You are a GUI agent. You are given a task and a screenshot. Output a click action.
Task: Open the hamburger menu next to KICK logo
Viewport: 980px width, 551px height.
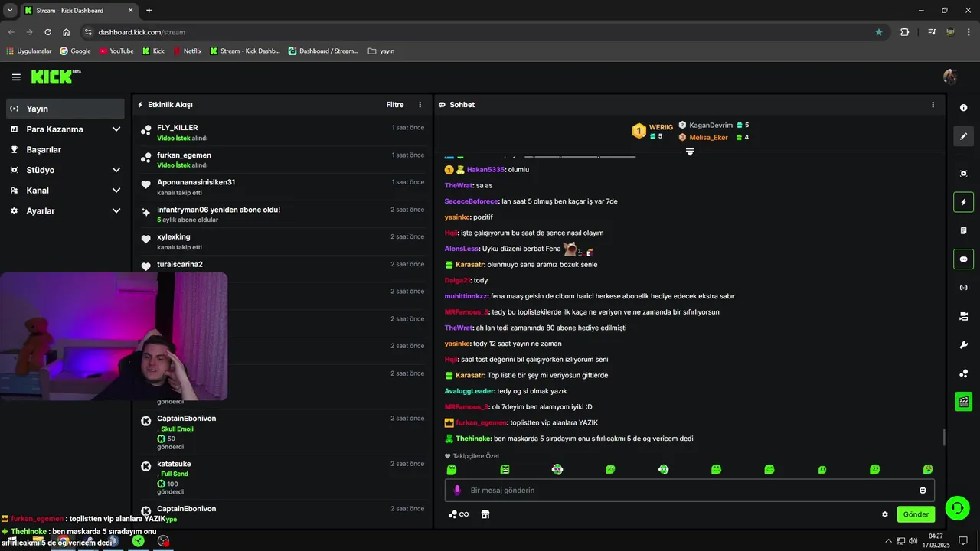click(16, 77)
